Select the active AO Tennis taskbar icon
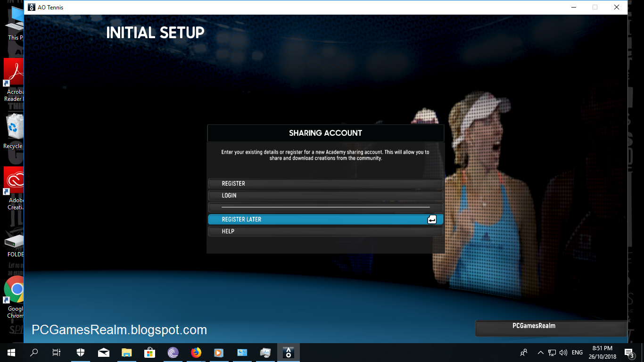Screen dimensions: 644x362 pos(288,352)
